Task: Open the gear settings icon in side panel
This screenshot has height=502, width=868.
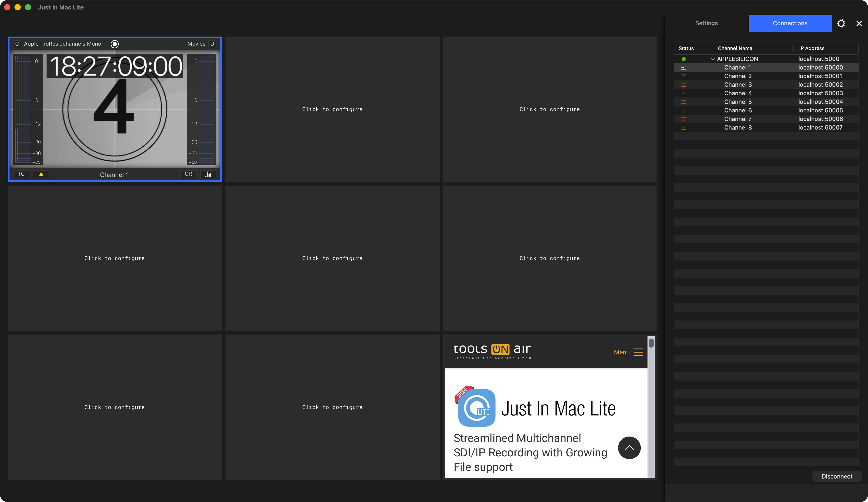Action: click(841, 23)
